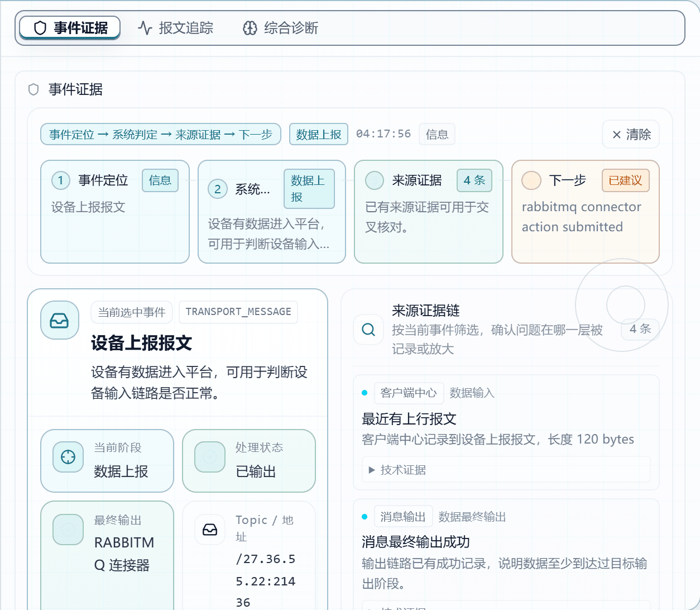Click the step number 2 circle
Viewport: 700px width, 610px height.
(218, 189)
